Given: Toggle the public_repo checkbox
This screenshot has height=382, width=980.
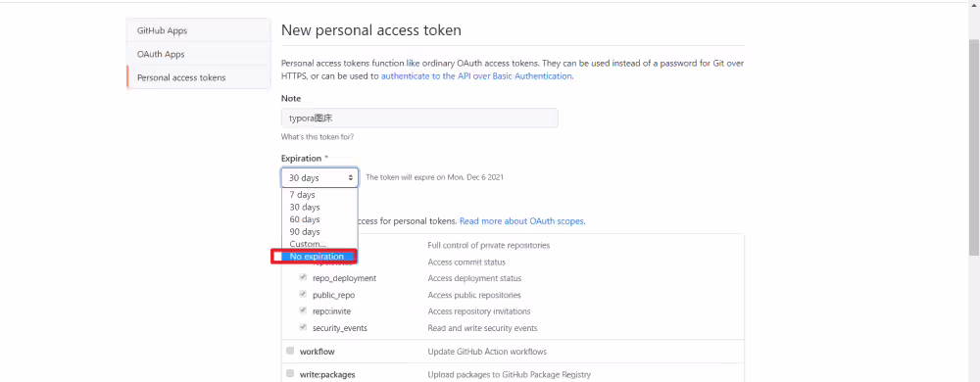Looking at the screenshot, I should click(x=303, y=294).
